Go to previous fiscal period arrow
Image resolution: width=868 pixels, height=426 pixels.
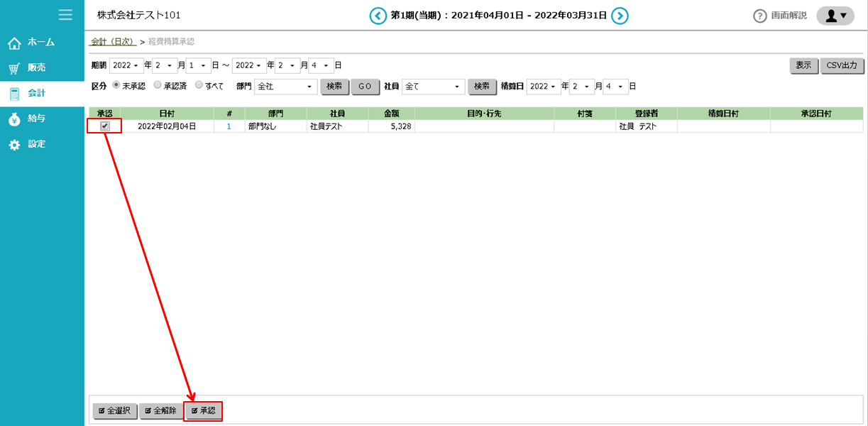point(378,16)
